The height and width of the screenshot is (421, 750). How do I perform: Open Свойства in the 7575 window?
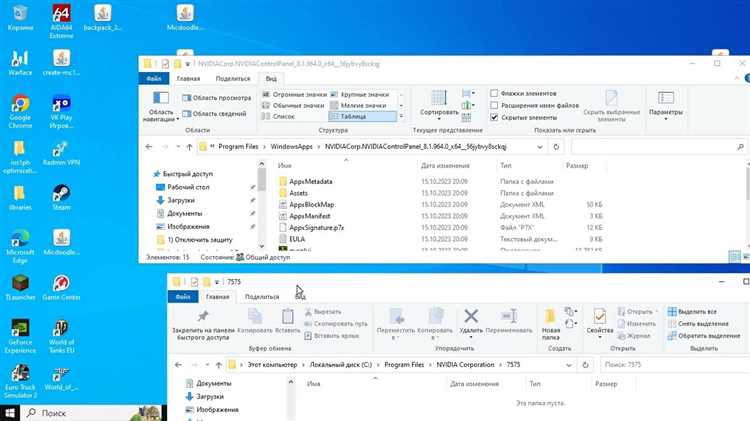(600, 322)
